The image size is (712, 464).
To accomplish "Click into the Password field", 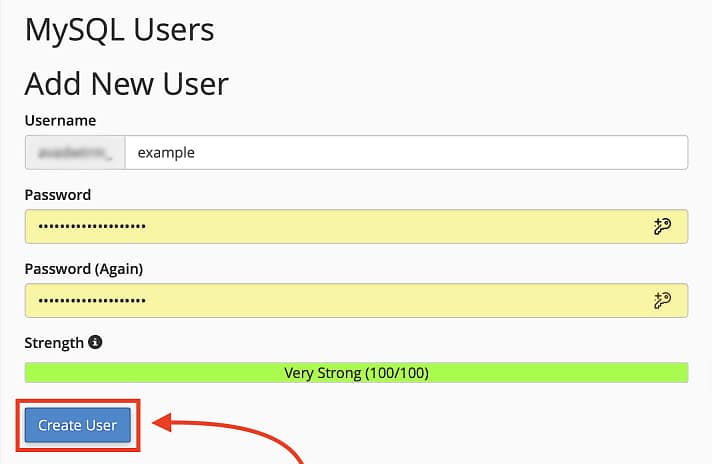I will (356, 226).
